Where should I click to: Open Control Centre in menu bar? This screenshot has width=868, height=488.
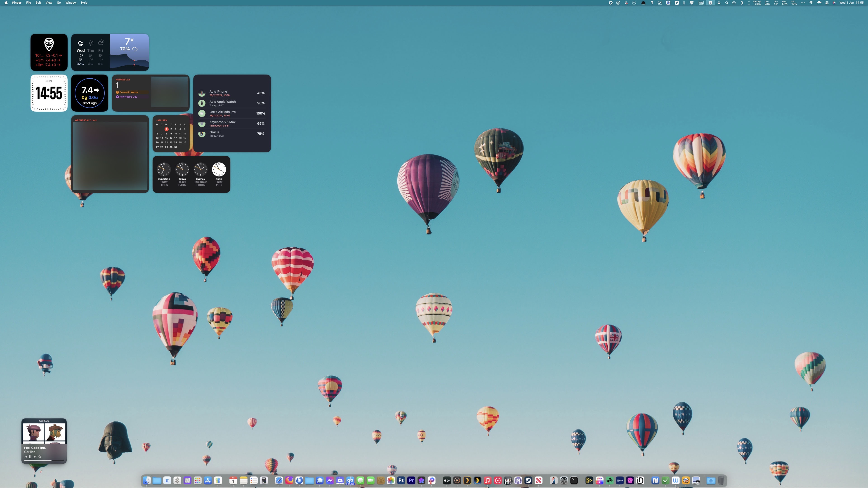pos(827,3)
